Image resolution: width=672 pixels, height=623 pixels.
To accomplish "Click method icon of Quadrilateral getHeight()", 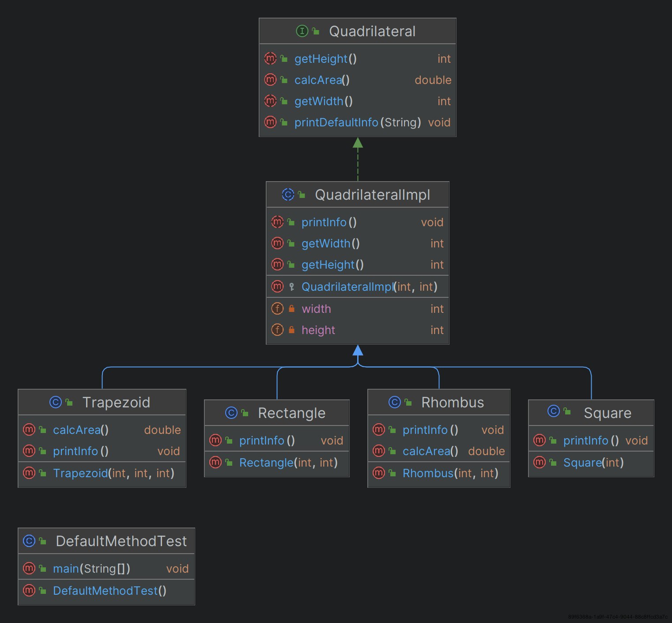I will [x=270, y=58].
